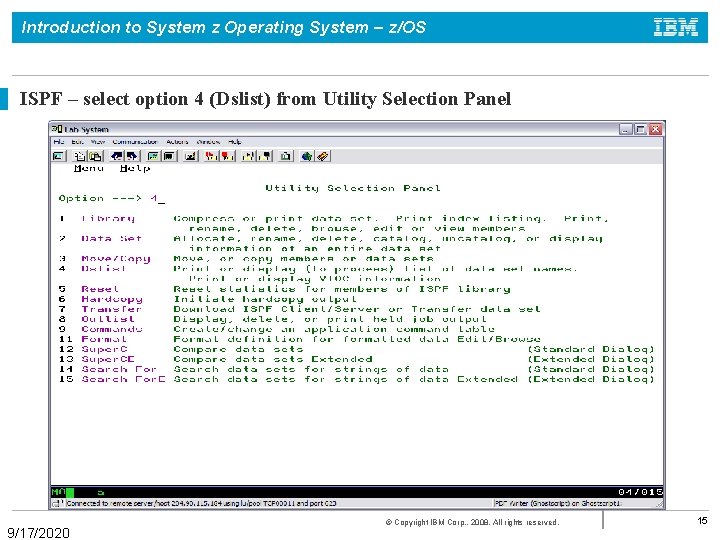Start macro recording with the first red icon

tap(212, 156)
